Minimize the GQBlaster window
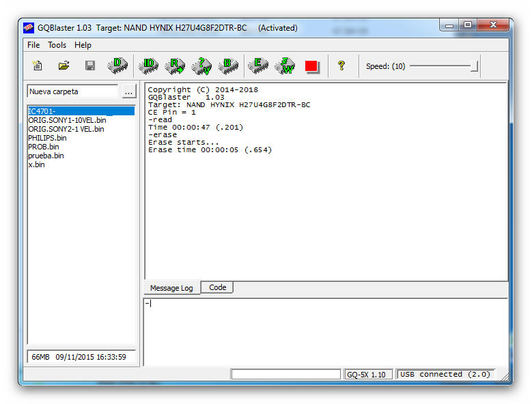 click(449, 25)
